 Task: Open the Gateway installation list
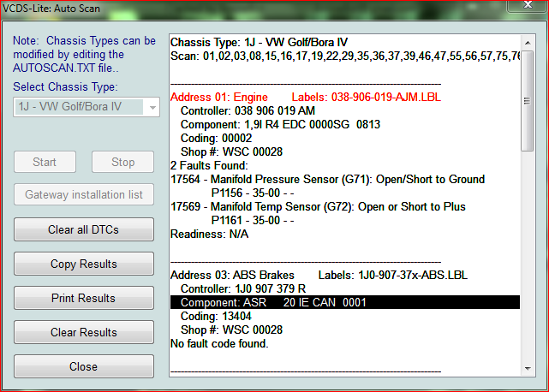(x=84, y=194)
